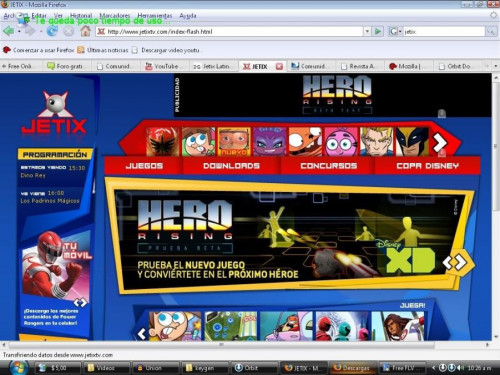Click the Jetix logo
Screen dimensions: 500x375
click(55, 113)
